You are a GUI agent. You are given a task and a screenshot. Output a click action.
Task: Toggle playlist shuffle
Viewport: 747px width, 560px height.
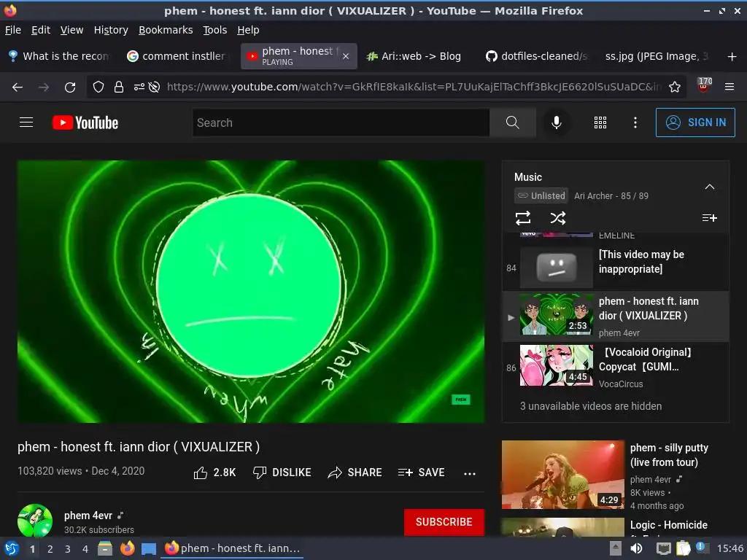pos(558,218)
